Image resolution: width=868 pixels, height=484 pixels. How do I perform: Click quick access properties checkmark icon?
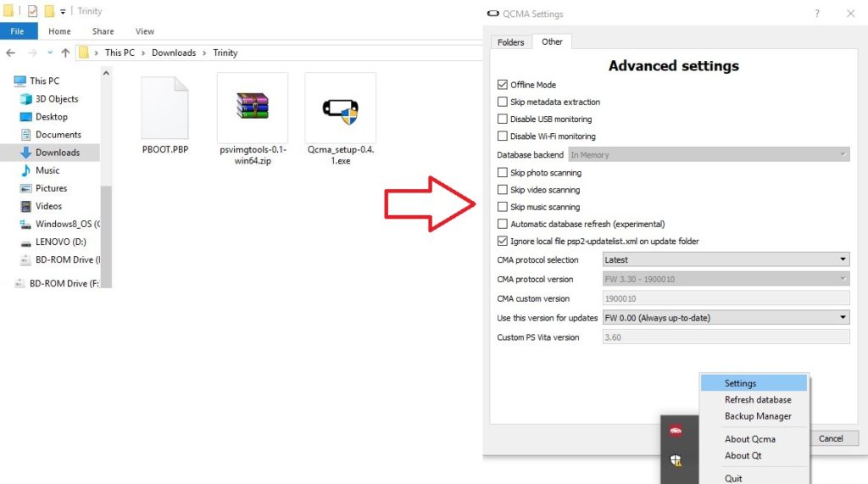(x=33, y=11)
